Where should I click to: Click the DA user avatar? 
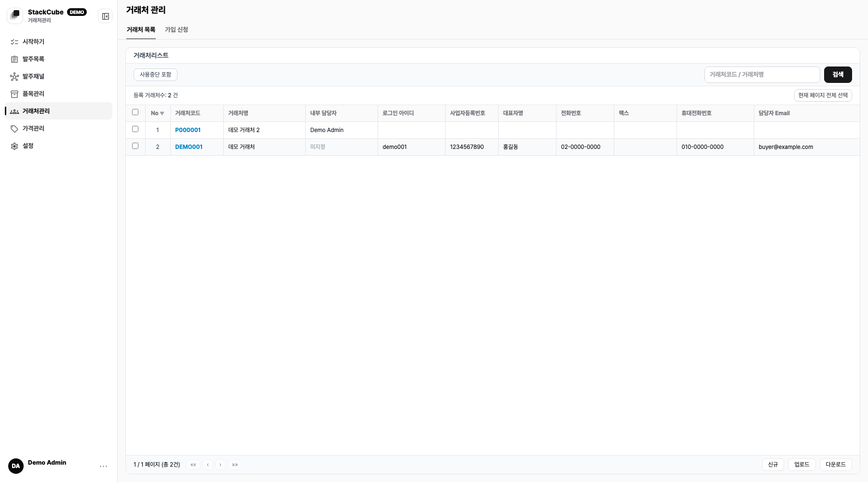click(16, 466)
